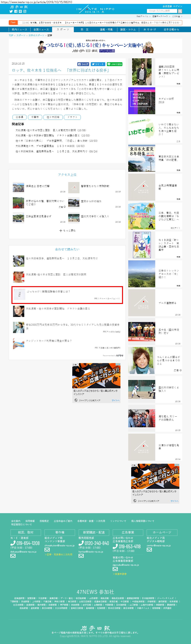Send article using LINEで送る button
The width and height of the screenshot is (191, 644).
[115, 64]
